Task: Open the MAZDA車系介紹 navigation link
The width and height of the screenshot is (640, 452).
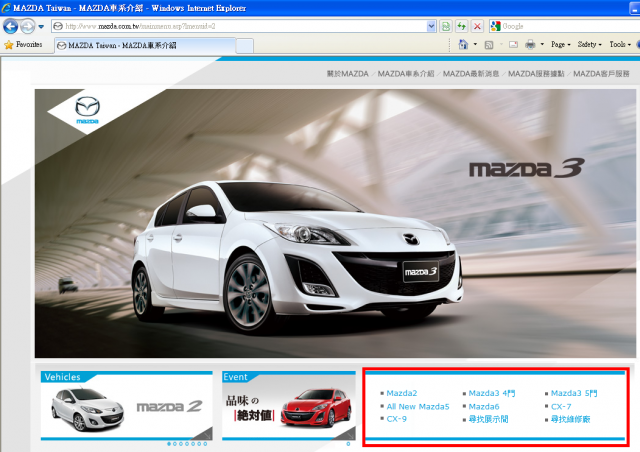Action: click(406, 74)
